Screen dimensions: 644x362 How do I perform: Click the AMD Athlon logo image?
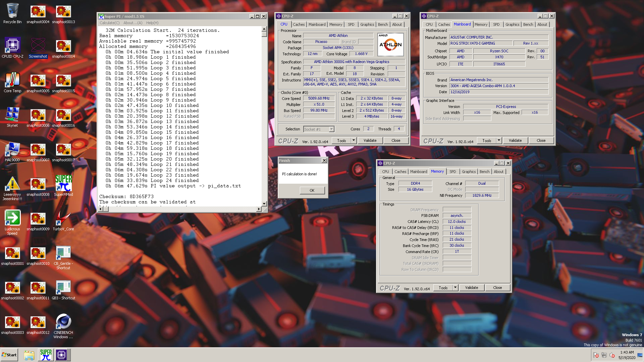[390, 44]
